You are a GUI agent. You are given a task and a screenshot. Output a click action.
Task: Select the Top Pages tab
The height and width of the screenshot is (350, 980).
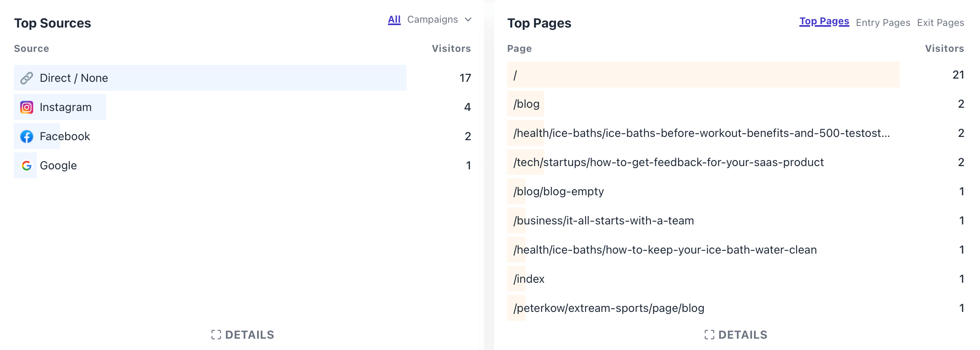pyautogui.click(x=824, y=21)
